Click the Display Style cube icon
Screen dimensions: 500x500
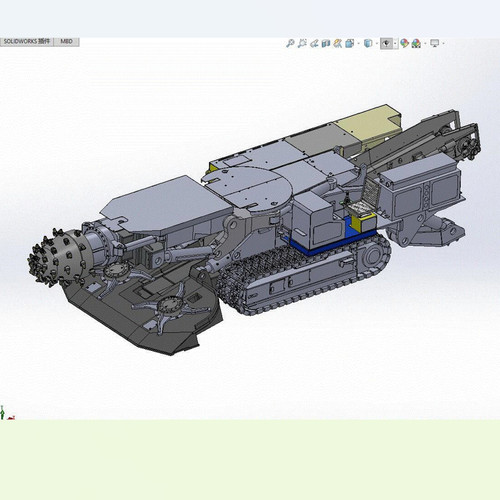[368, 43]
